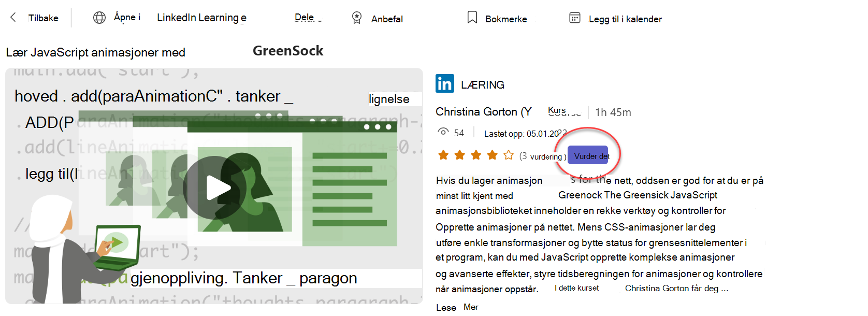Click the Kurs course type label
The width and height of the screenshot is (868, 316).
click(x=557, y=110)
